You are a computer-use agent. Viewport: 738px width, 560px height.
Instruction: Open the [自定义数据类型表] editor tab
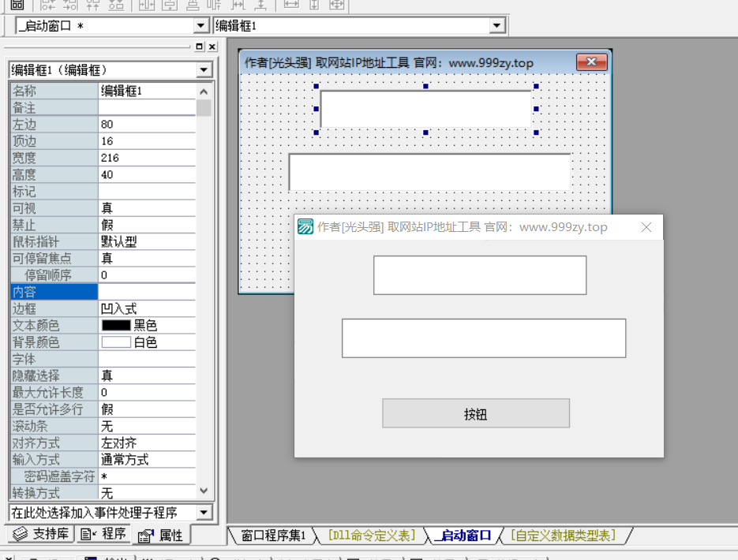(x=563, y=535)
